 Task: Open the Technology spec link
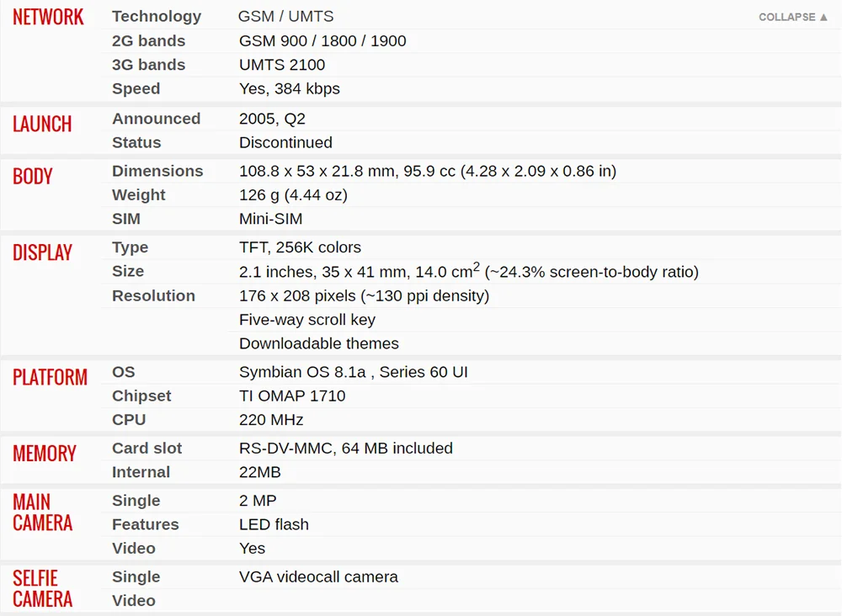[157, 17]
